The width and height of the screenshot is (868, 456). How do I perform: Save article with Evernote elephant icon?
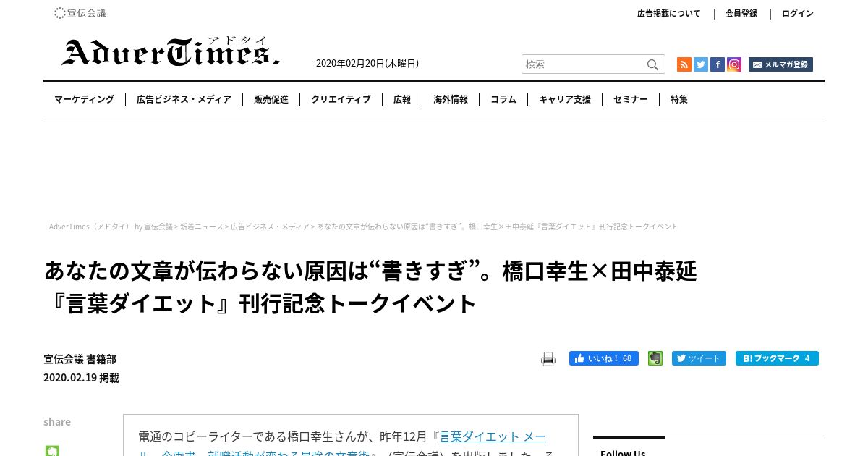pyautogui.click(x=655, y=358)
